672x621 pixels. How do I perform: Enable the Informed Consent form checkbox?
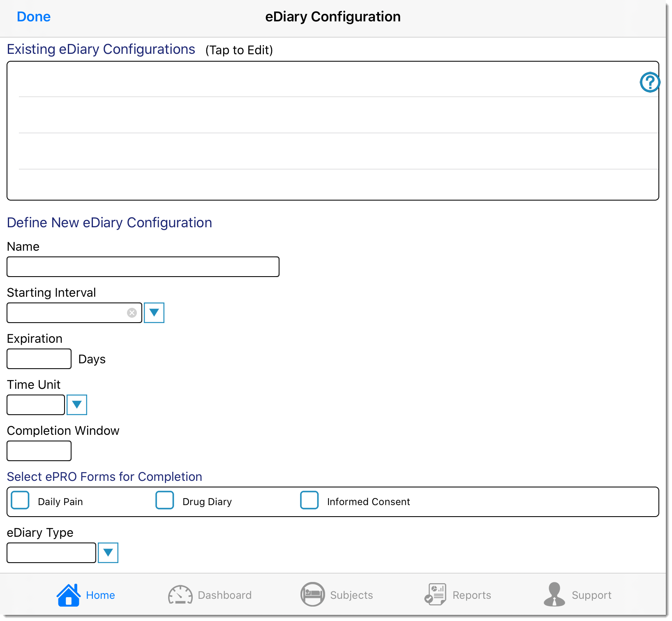(309, 500)
